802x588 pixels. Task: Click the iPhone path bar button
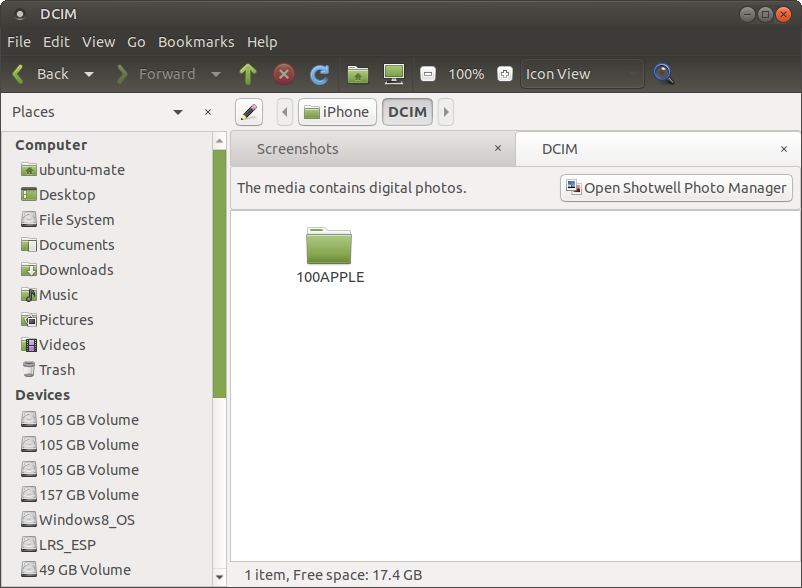pyautogui.click(x=337, y=112)
